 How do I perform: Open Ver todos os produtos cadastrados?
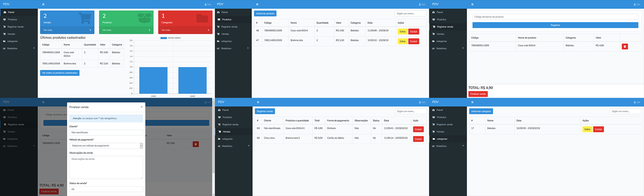[x=60, y=73]
